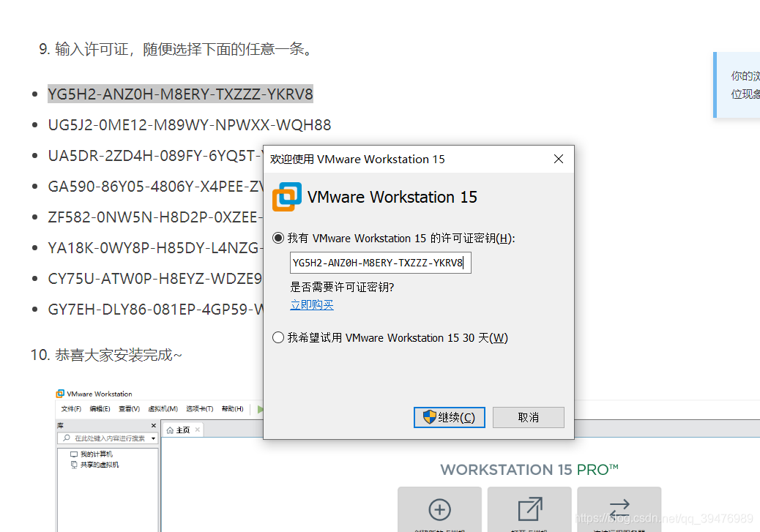Screen dimensions: 760x532
Task: Open the 立即购买 buy-now link
Action: [312, 304]
